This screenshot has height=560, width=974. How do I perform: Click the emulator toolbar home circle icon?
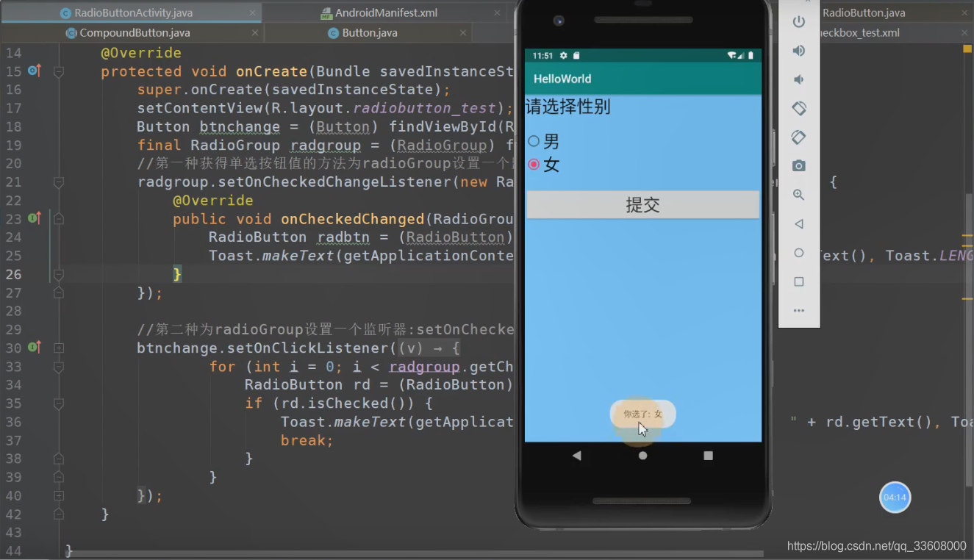799,253
